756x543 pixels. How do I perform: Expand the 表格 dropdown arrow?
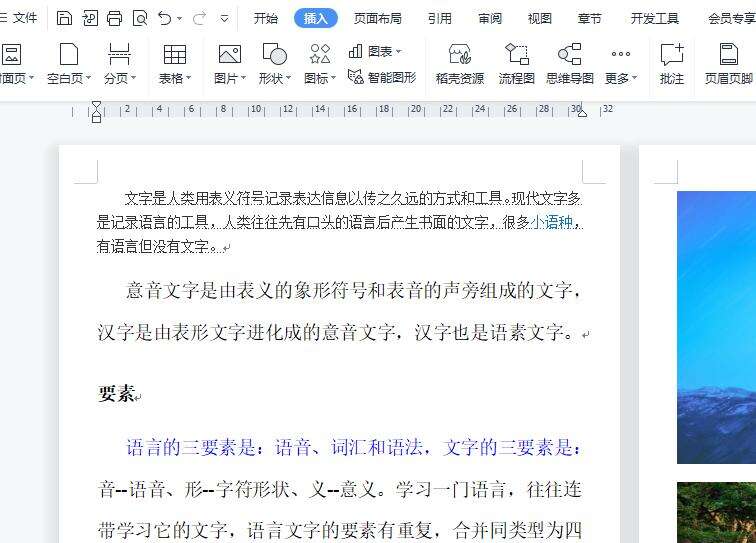[189, 78]
